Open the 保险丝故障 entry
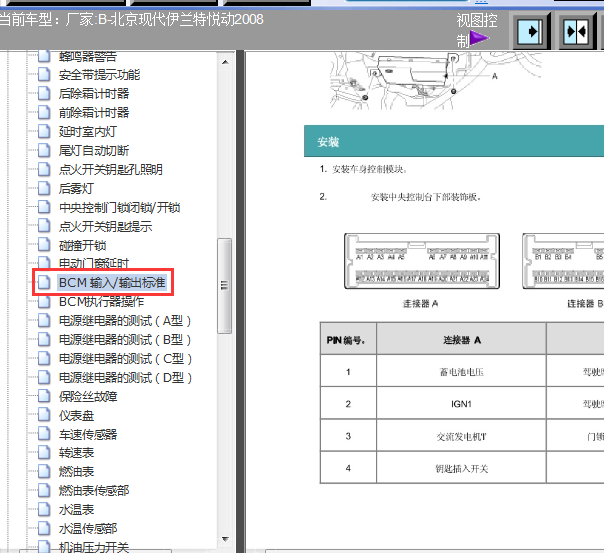Screen dimensions: 604x553 click(x=88, y=397)
